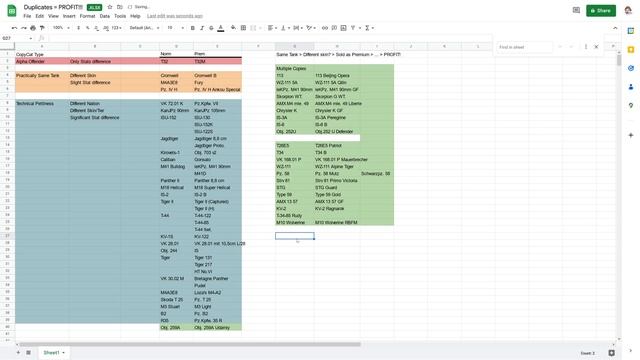Click the create filter icon
Viewport: 640px width, 360px height.
click(353, 28)
